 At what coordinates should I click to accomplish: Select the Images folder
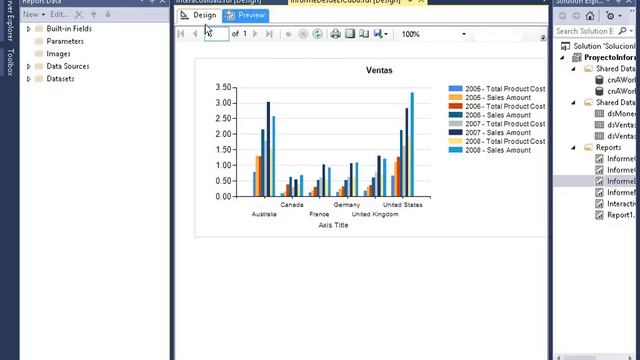click(58, 54)
